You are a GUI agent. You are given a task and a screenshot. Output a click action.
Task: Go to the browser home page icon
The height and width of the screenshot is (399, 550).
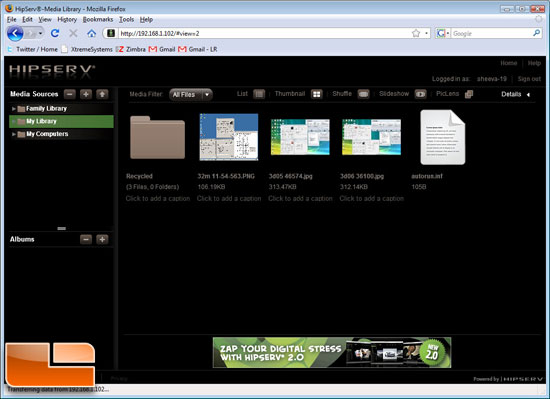click(x=92, y=33)
